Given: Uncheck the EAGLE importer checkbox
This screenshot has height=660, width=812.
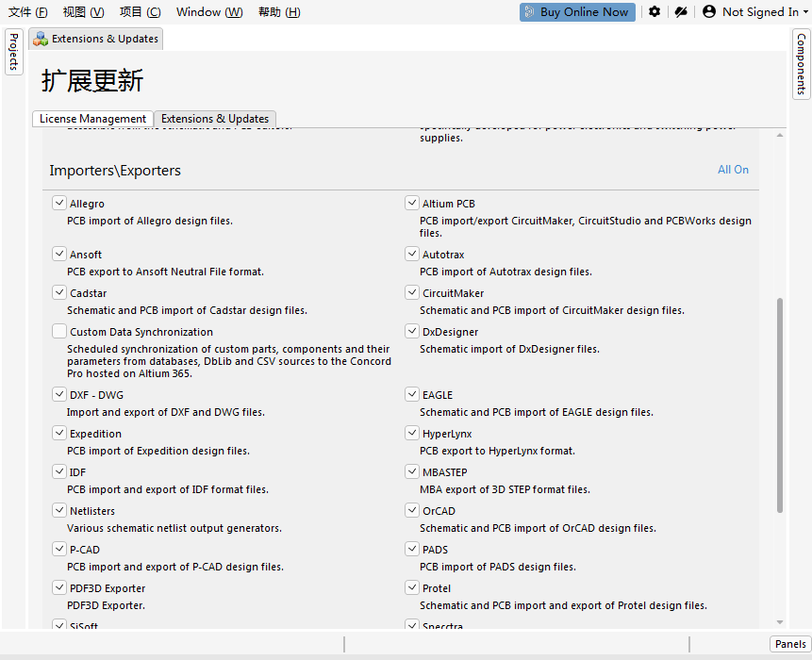Looking at the screenshot, I should tap(412, 394).
